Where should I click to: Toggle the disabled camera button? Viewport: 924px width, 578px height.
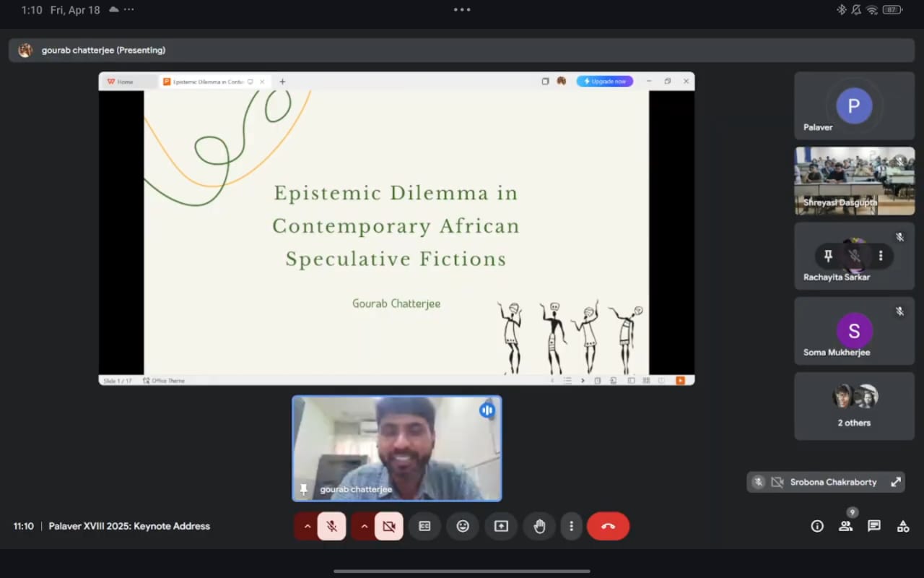click(x=388, y=526)
